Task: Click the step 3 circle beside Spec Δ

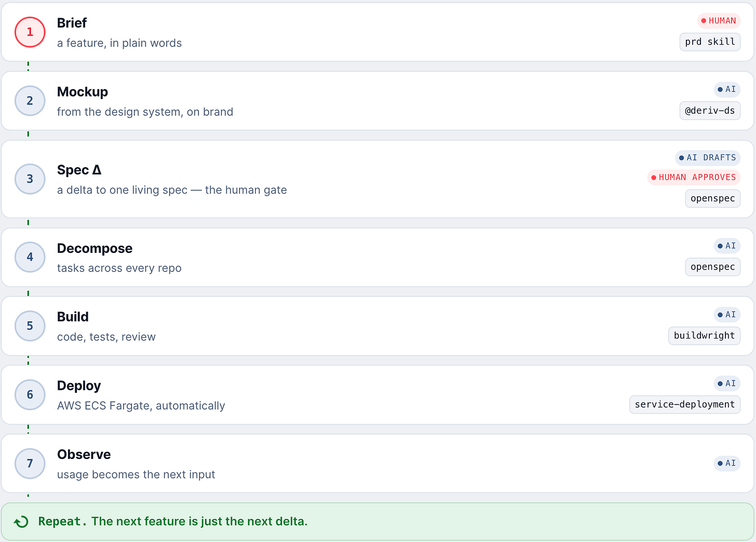Action: point(30,179)
